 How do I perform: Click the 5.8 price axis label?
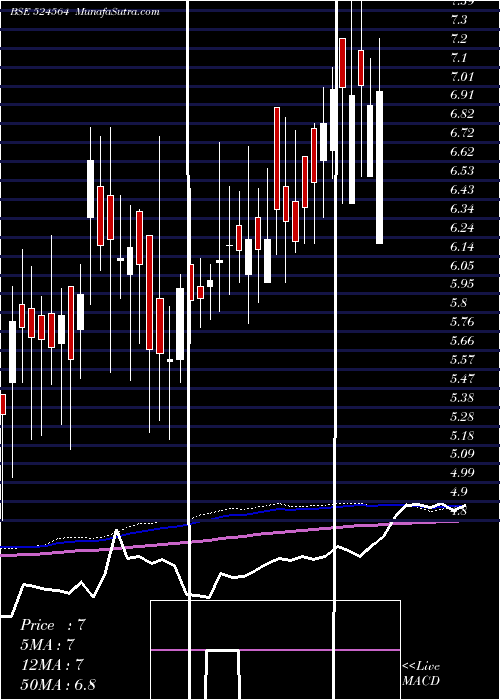coord(459,303)
